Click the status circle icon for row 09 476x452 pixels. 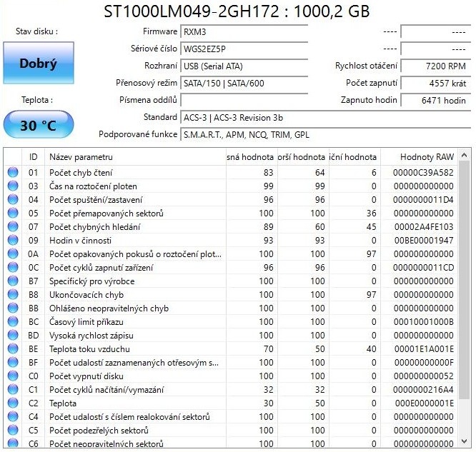13,240
